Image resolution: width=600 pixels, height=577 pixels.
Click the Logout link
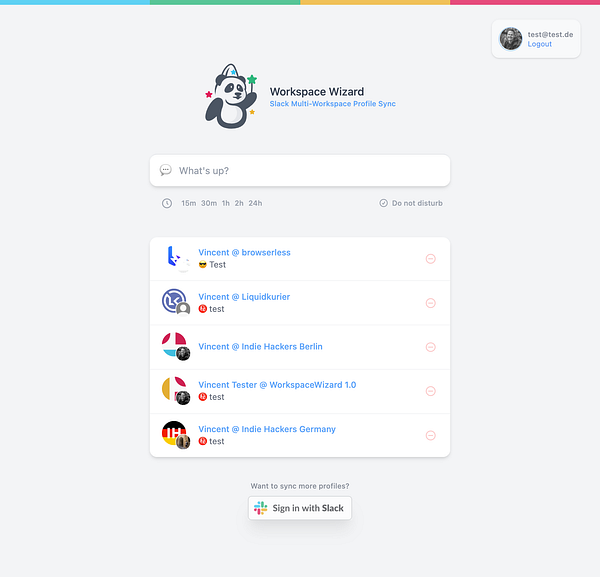[540, 44]
